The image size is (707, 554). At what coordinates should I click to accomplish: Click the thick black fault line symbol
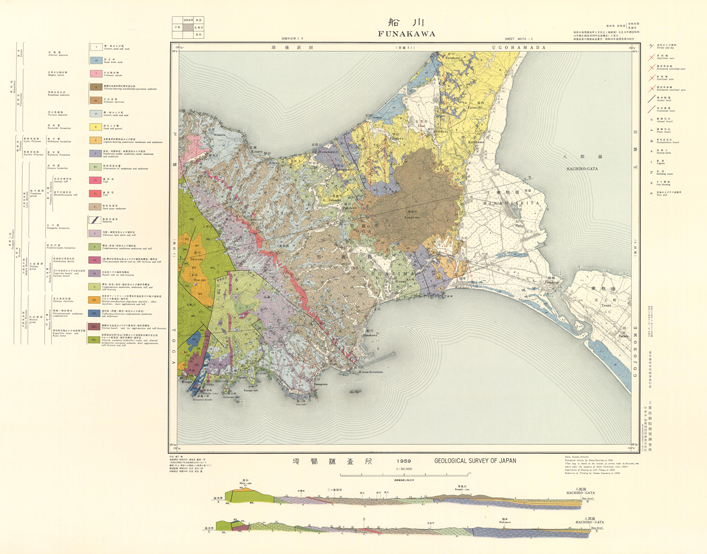(x=651, y=99)
